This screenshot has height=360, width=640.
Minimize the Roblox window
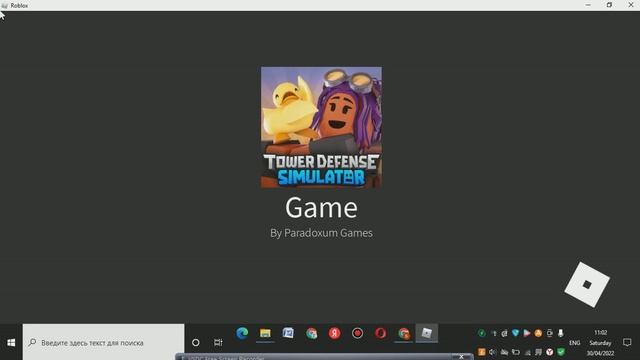(x=588, y=5)
